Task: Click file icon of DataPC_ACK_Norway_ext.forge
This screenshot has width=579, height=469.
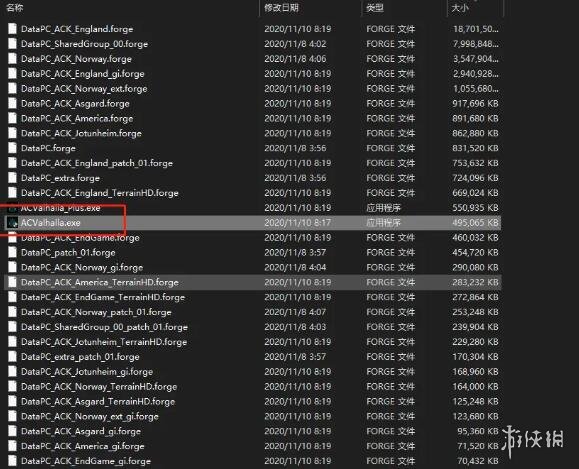Action: [x=13, y=88]
